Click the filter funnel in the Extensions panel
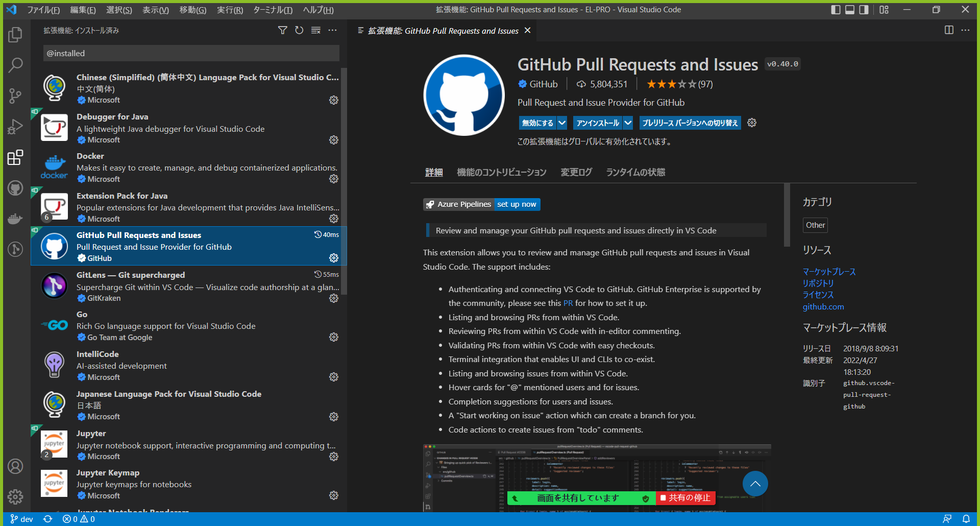This screenshot has width=980, height=526. coord(282,30)
